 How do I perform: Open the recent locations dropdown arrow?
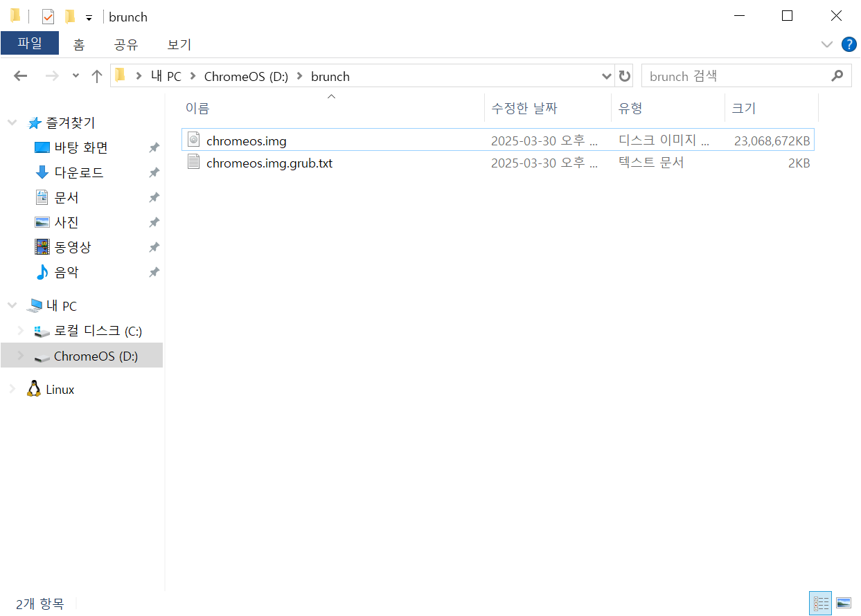click(76, 76)
